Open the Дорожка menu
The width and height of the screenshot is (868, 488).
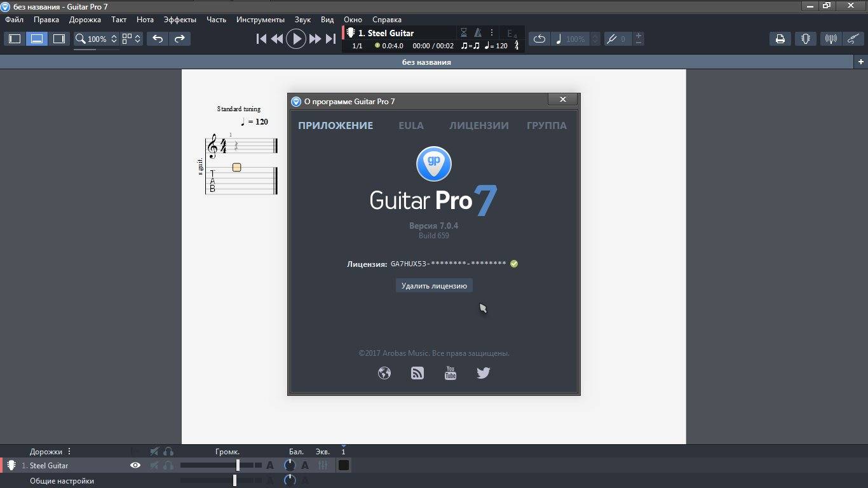85,20
